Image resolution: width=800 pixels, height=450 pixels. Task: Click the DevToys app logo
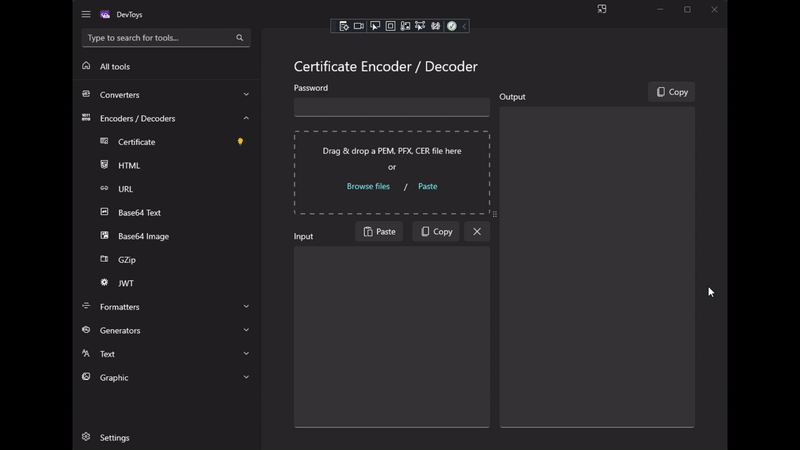105,14
